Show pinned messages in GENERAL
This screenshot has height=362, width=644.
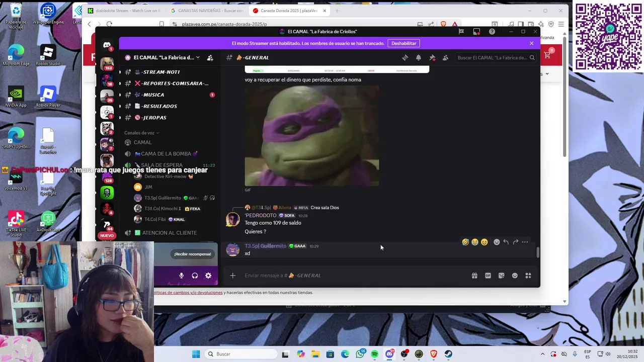click(432, 58)
